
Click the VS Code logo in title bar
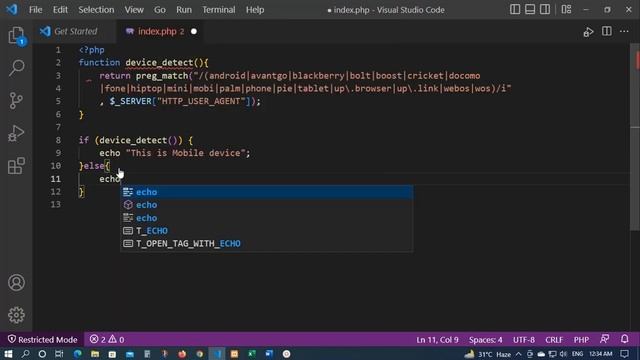[12, 9]
